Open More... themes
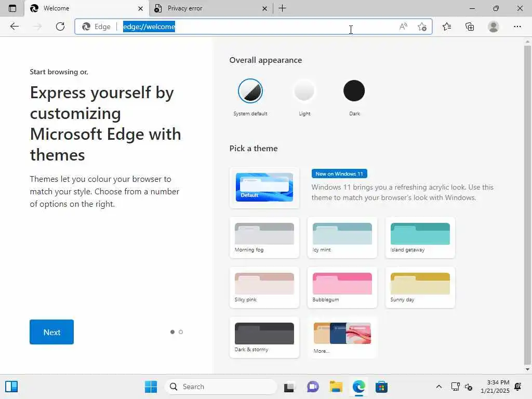The width and height of the screenshot is (532, 399). (x=342, y=337)
